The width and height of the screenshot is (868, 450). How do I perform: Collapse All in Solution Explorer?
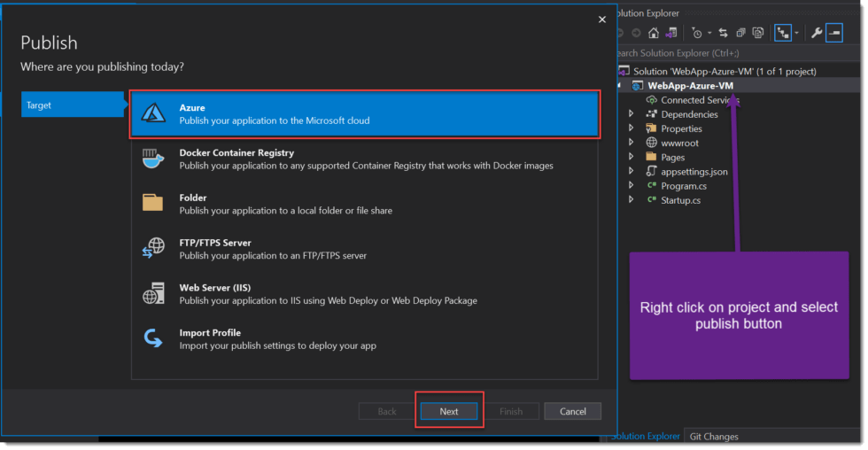coord(740,33)
